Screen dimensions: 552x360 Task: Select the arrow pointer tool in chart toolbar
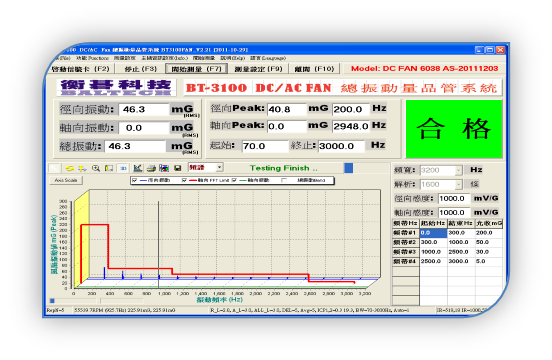point(54,168)
